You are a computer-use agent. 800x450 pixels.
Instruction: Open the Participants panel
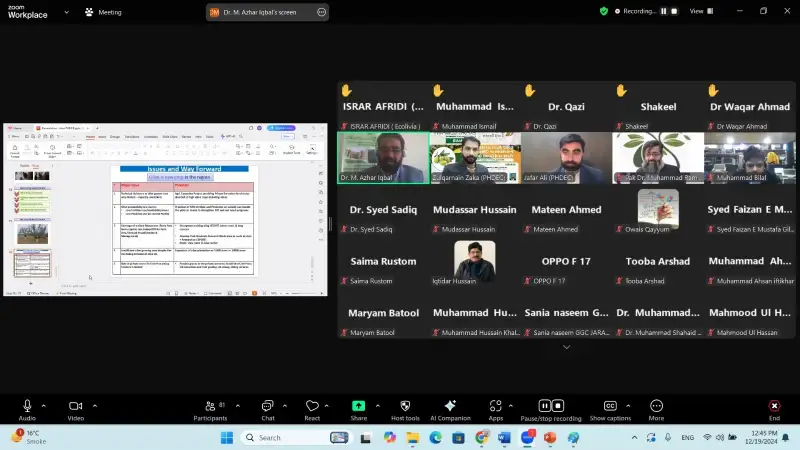tap(210, 410)
